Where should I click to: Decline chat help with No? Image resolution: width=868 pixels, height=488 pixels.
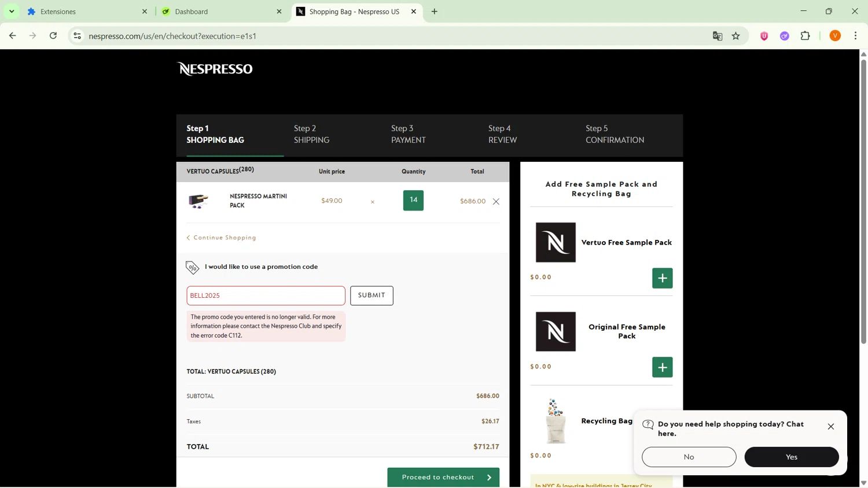coord(689,457)
